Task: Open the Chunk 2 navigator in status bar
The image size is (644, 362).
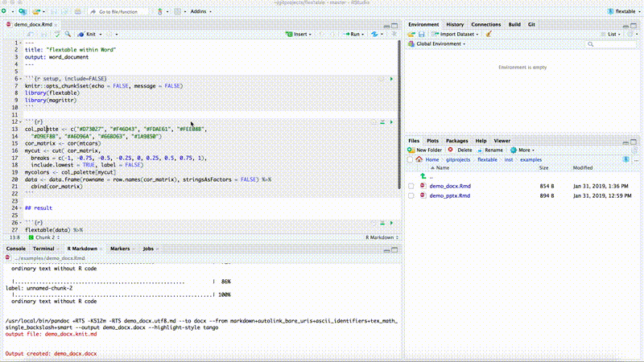Action: pyautogui.click(x=44, y=237)
